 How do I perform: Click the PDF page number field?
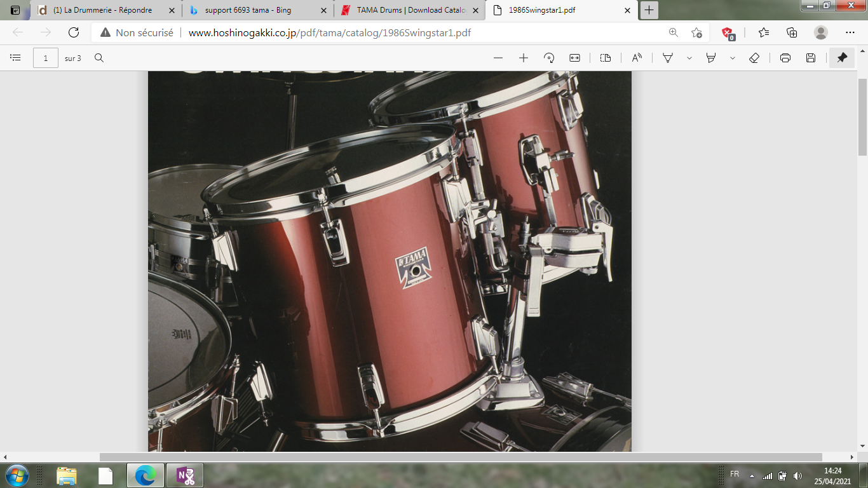[x=46, y=58]
